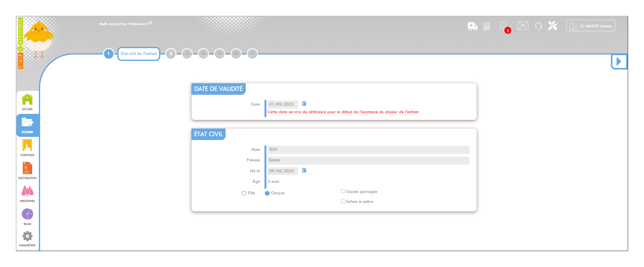Select the État civil de l'enfant step
This screenshot has height=267, width=644.
point(139,54)
